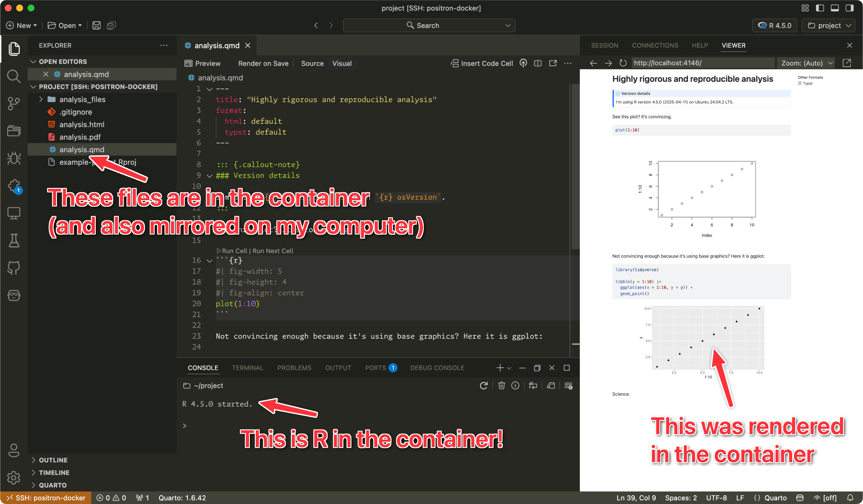Open the New dropdown menu
Screen dimensions: 863x504
21,26
